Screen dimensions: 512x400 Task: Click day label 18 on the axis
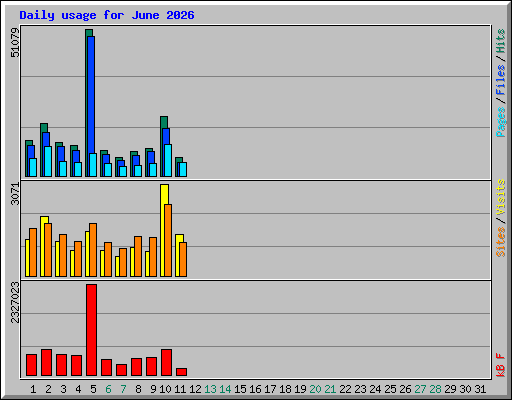click(x=285, y=389)
